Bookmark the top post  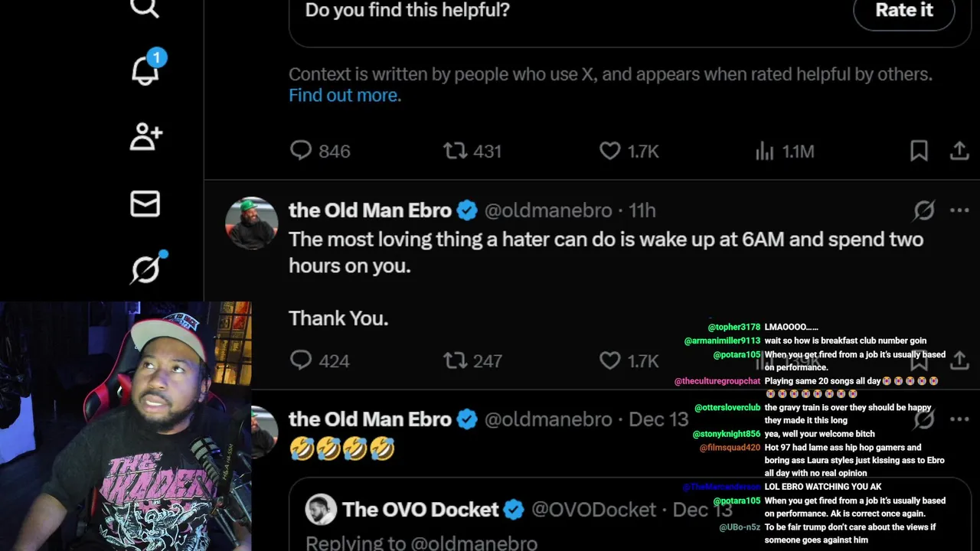[x=919, y=151]
